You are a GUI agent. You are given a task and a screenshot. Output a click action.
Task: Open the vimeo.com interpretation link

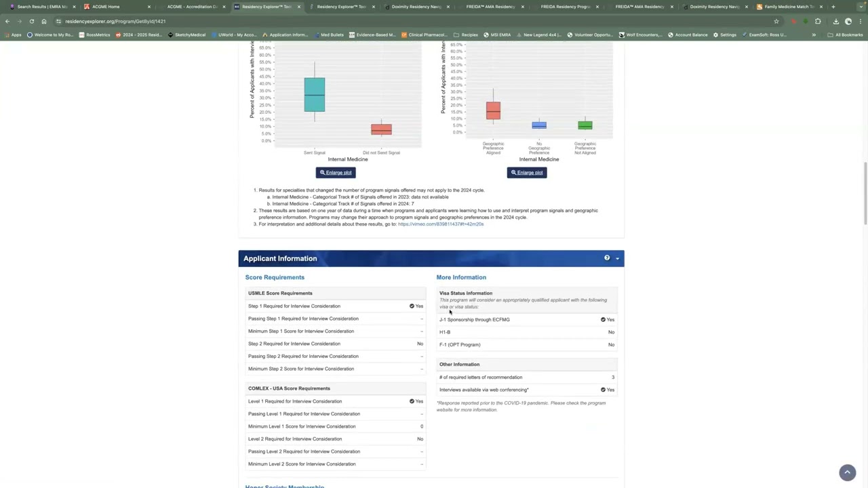coord(441,224)
